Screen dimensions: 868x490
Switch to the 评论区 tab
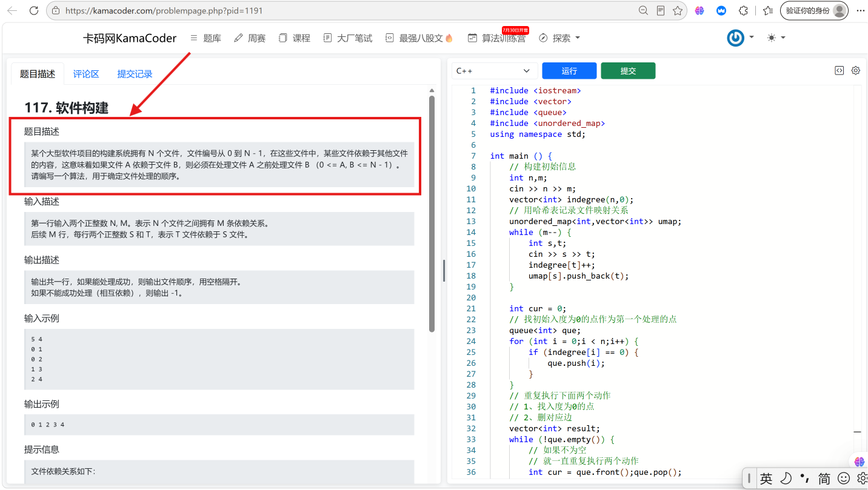pyautogui.click(x=86, y=74)
